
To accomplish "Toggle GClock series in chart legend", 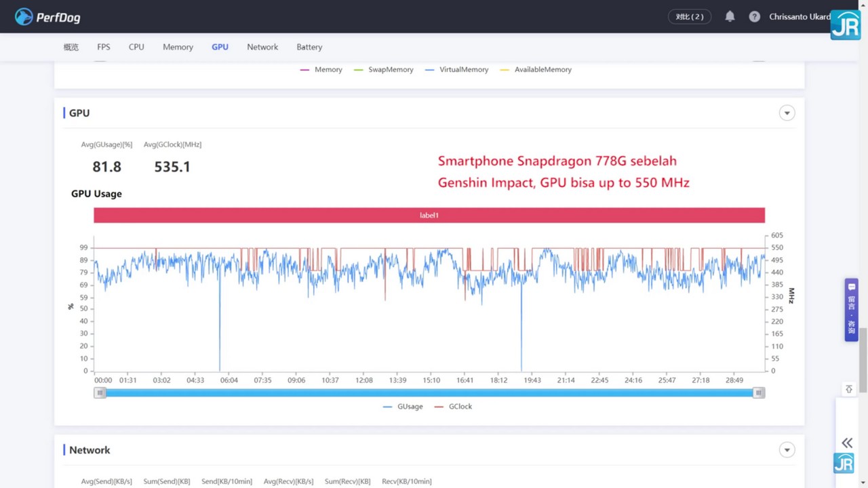I will [454, 407].
